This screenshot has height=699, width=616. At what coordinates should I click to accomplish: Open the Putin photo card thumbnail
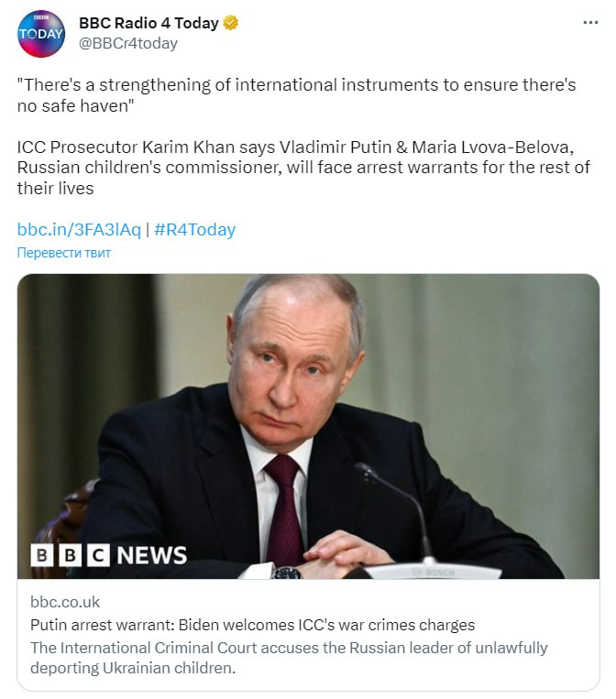coord(308,426)
